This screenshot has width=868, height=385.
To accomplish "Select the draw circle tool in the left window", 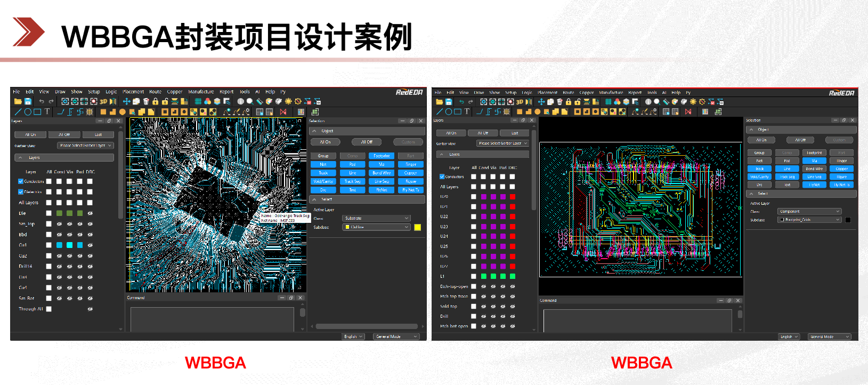I will click(x=28, y=112).
